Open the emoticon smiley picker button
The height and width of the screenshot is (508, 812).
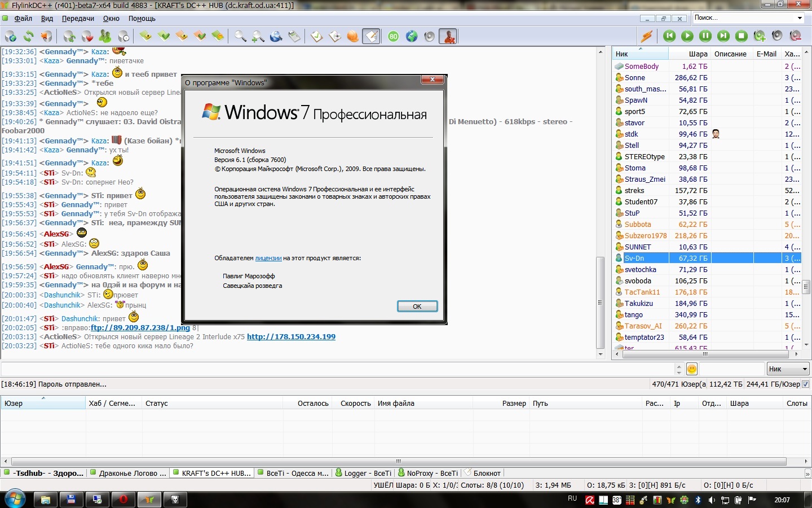(x=692, y=369)
